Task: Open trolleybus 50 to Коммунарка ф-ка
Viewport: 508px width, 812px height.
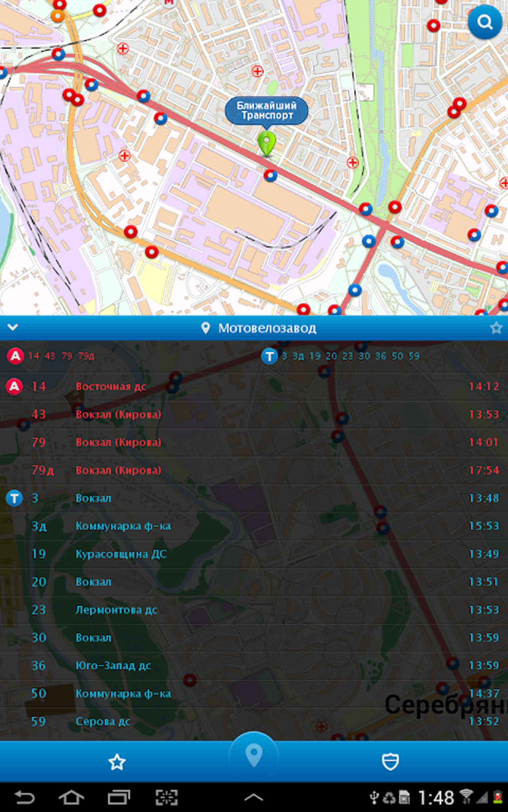Action: pos(254,693)
